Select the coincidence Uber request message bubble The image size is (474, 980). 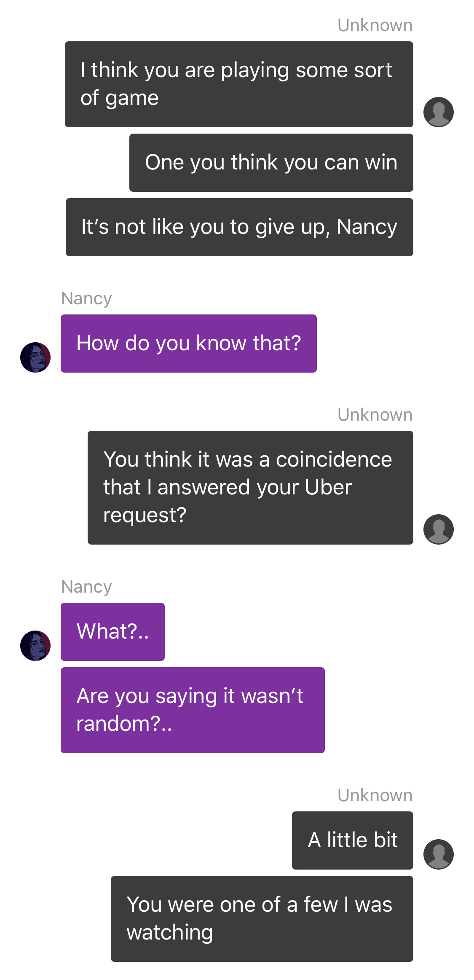(250, 488)
